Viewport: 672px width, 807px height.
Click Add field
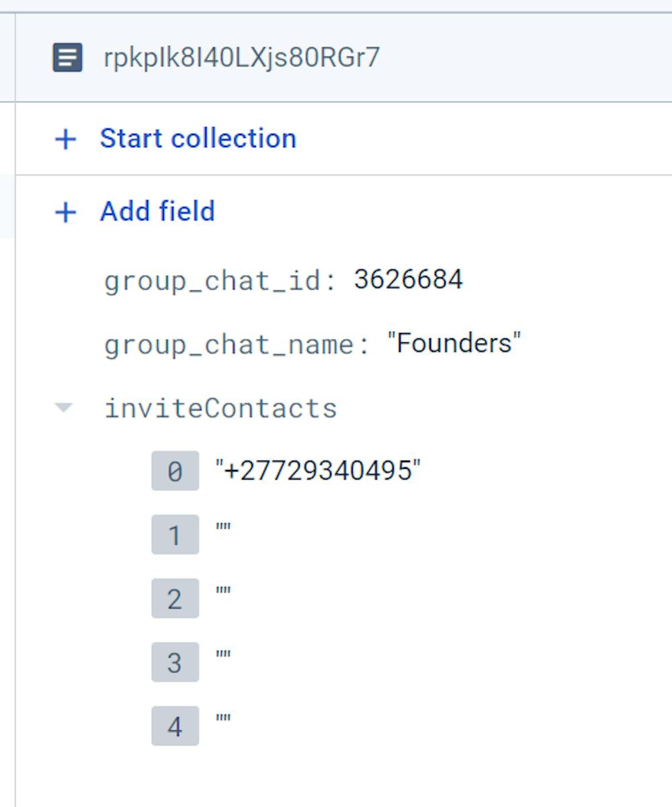(158, 211)
